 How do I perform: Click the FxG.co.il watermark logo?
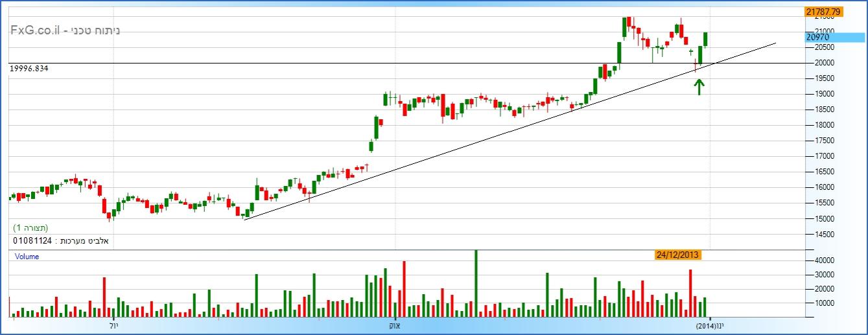tap(65, 30)
